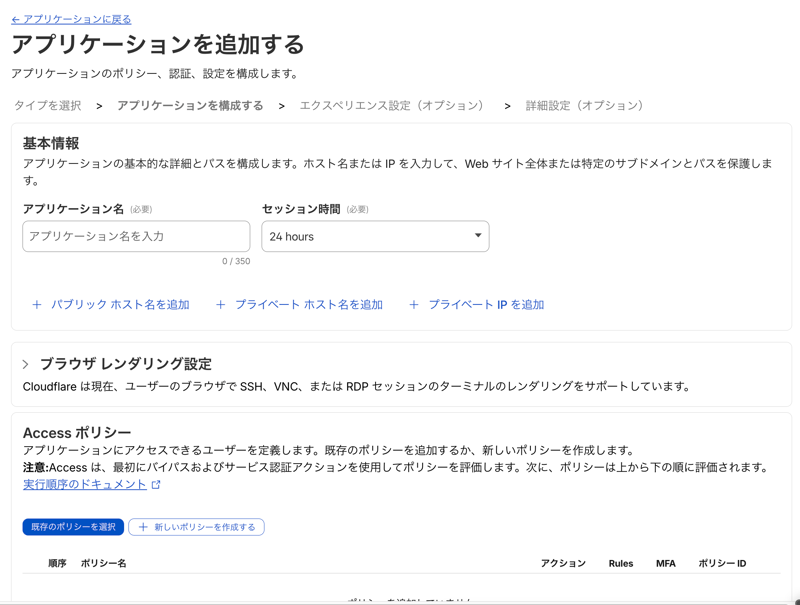Click the plus icon to add a private IP

tap(415, 304)
